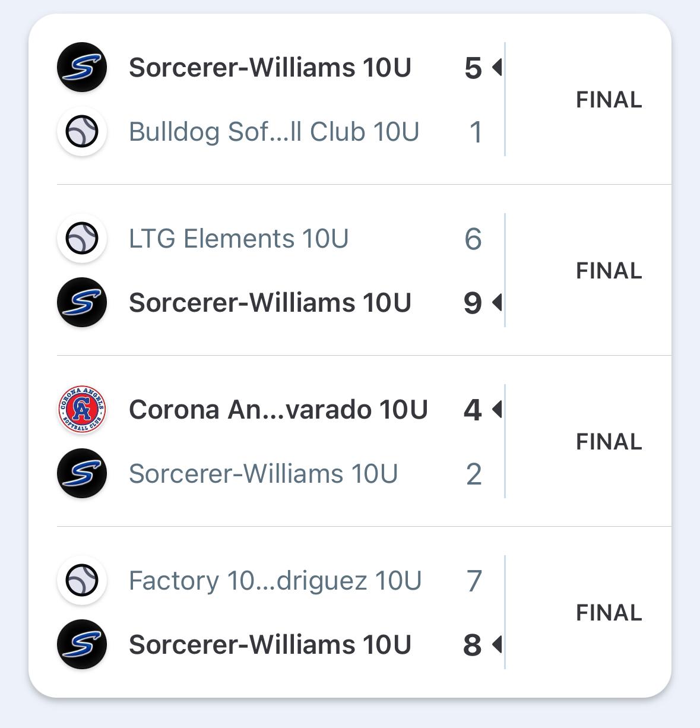Image resolution: width=700 pixels, height=728 pixels.
Task: Click Sorcerer-Williams logo in first game
Action: [82, 67]
